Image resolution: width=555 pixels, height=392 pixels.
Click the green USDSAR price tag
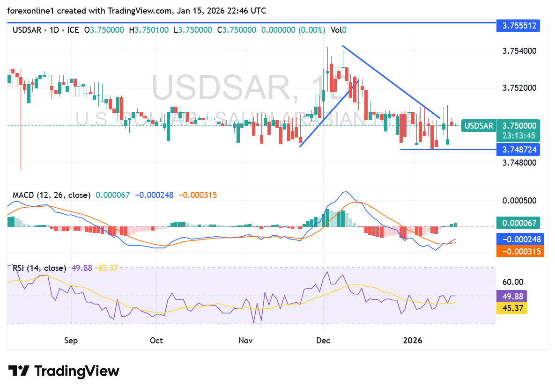click(x=478, y=125)
